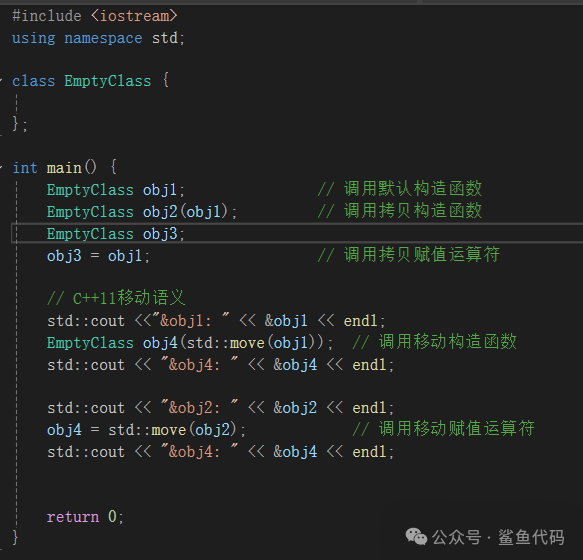Click the comment '调用移动赋值运算符'
The image size is (583, 560).
457,428
